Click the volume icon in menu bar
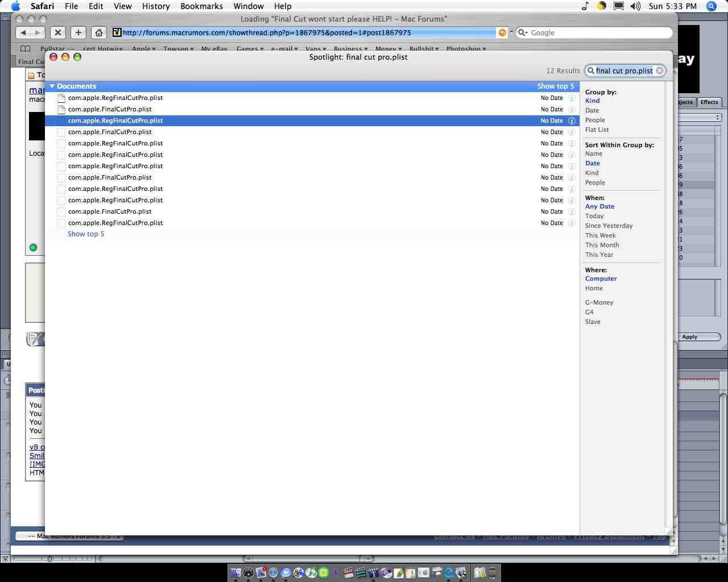The image size is (728, 582). pos(636,6)
